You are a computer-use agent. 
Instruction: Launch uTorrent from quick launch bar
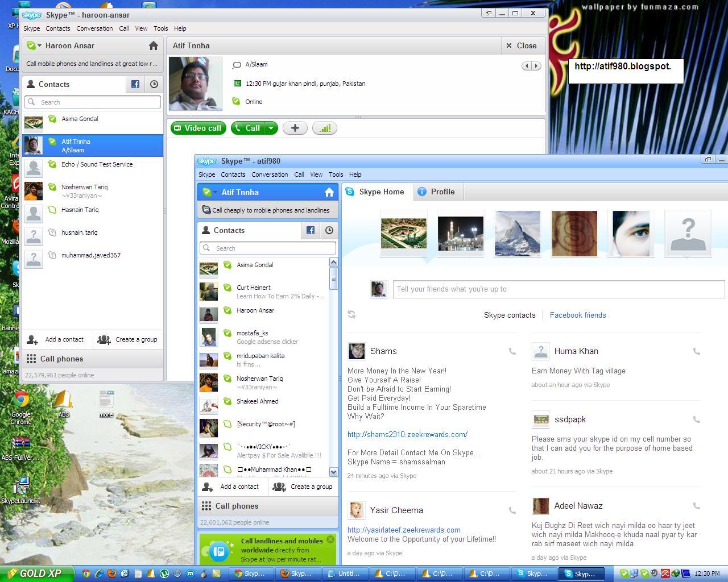pos(164,573)
